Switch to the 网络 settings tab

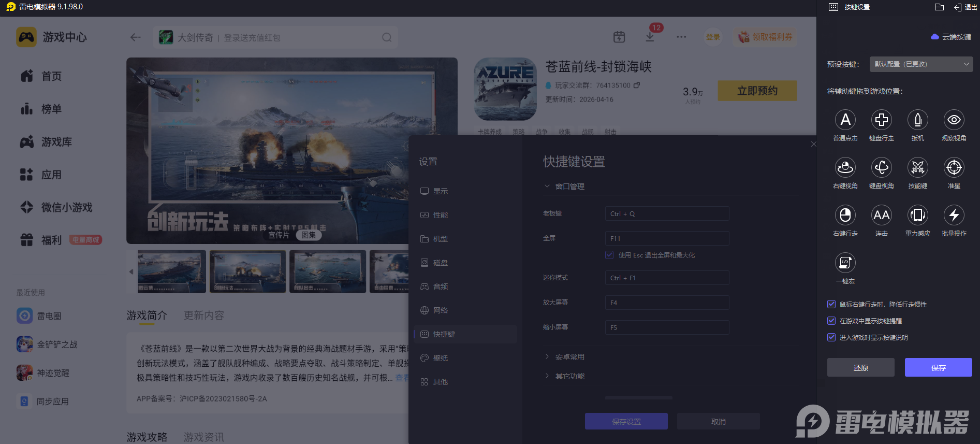[x=440, y=310]
